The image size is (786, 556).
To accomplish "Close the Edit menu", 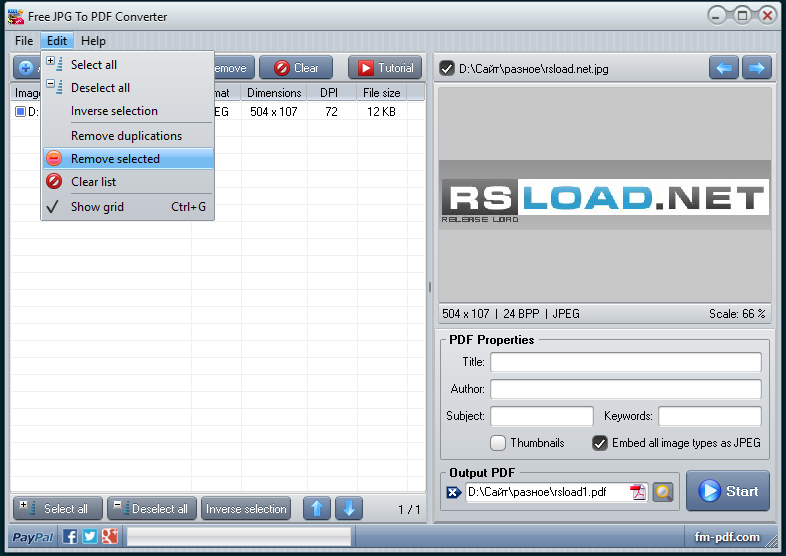I will [57, 41].
